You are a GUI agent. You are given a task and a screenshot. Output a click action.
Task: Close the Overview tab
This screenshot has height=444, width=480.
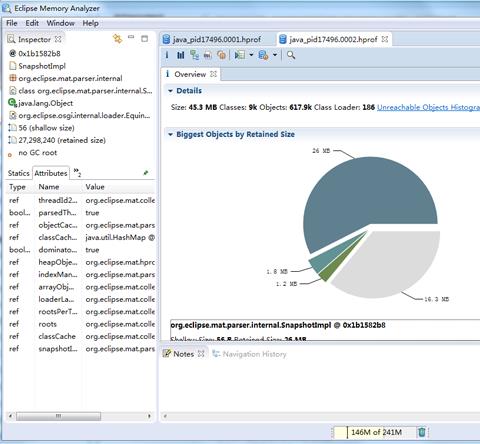point(214,74)
